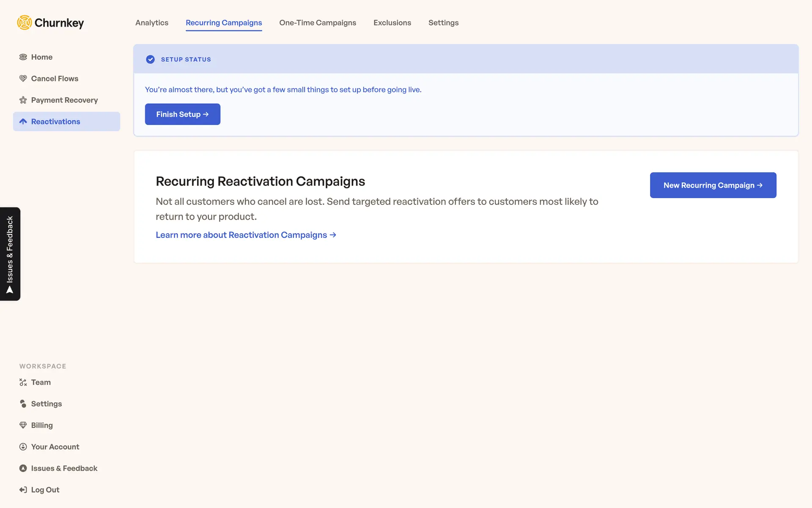
Task: Open the vertical Issues & Feedback side tab
Action: click(x=10, y=254)
